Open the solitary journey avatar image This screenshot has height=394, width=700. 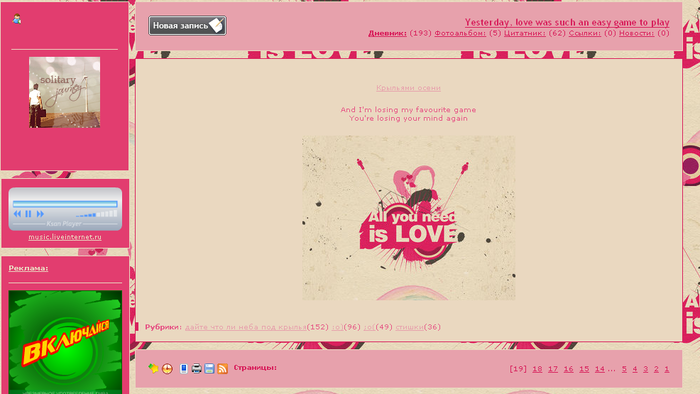pos(65,92)
